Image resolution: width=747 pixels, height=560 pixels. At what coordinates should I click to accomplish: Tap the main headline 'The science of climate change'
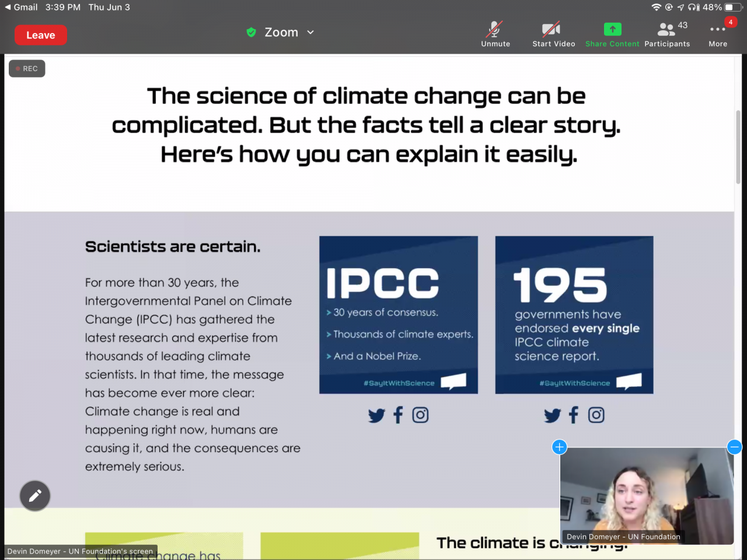click(x=366, y=125)
